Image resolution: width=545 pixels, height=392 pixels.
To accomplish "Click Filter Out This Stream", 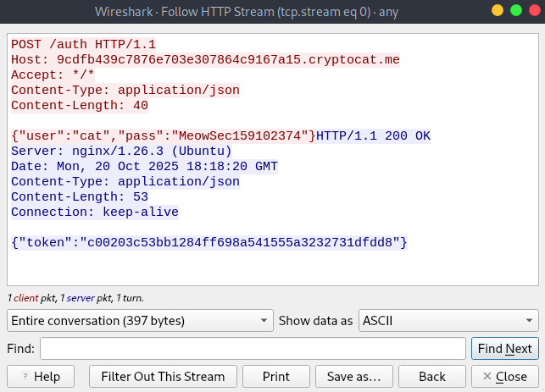I will [163, 377].
